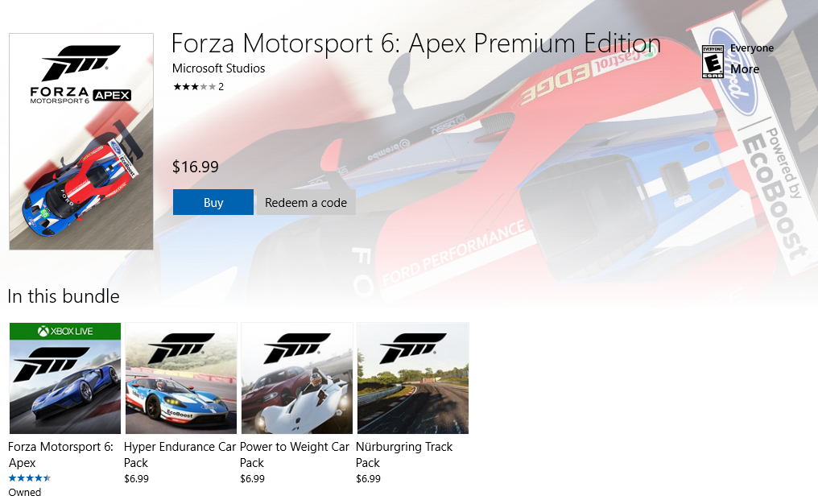Open Nürburgring Track Pack thumbnail

[x=413, y=378]
